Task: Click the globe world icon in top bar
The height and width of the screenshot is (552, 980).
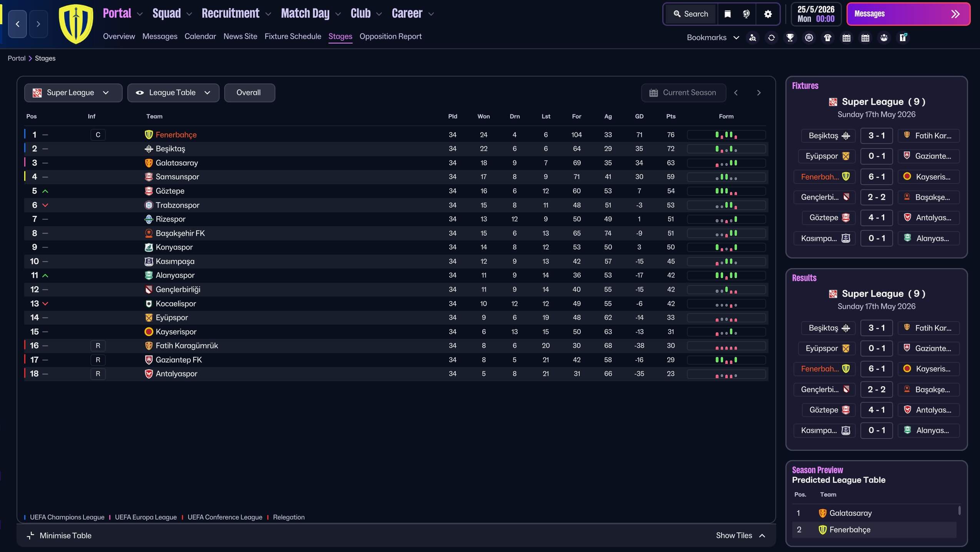Action: (x=746, y=14)
